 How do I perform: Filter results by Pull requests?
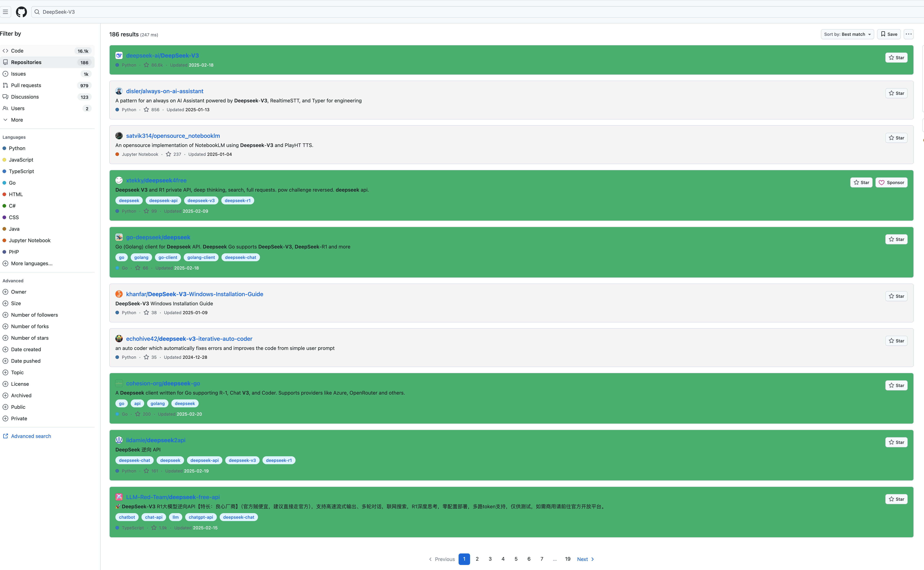pyautogui.click(x=47, y=85)
